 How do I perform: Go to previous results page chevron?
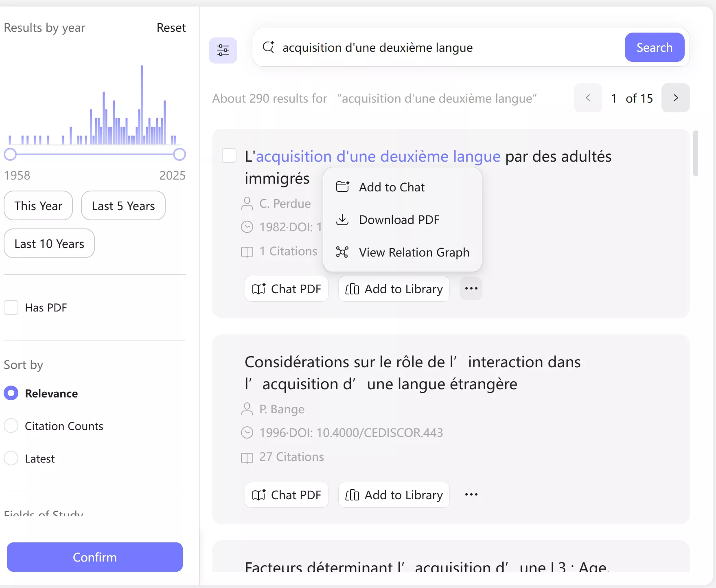(x=588, y=98)
